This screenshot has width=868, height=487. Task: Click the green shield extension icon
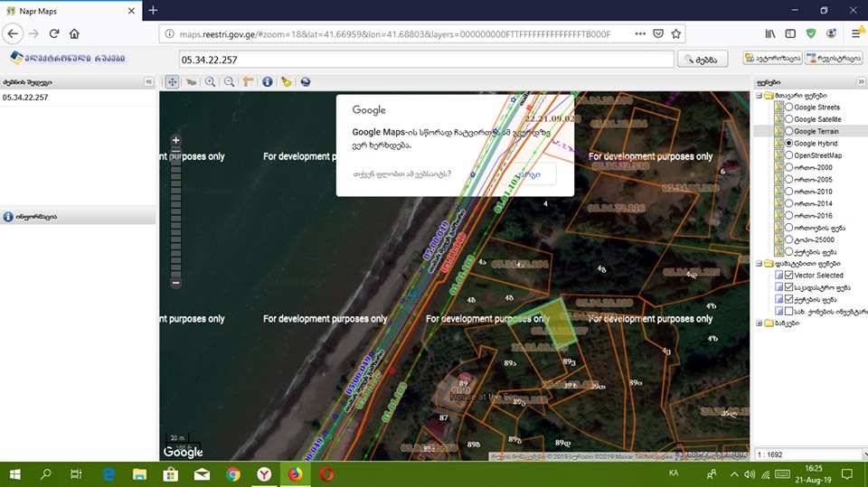coord(811,33)
